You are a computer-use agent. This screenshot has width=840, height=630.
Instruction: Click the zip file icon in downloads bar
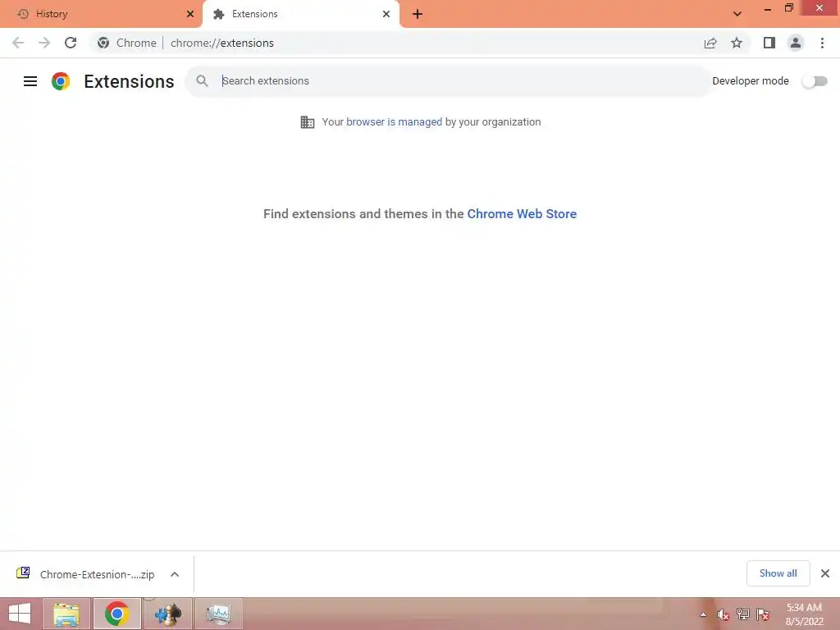[23, 573]
